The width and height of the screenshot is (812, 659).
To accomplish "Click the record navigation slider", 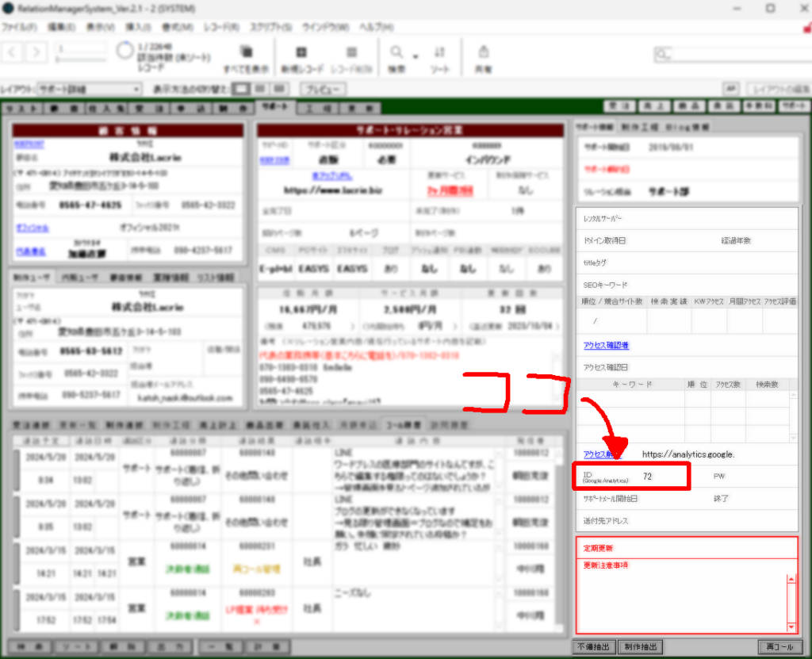I will [x=81, y=58].
